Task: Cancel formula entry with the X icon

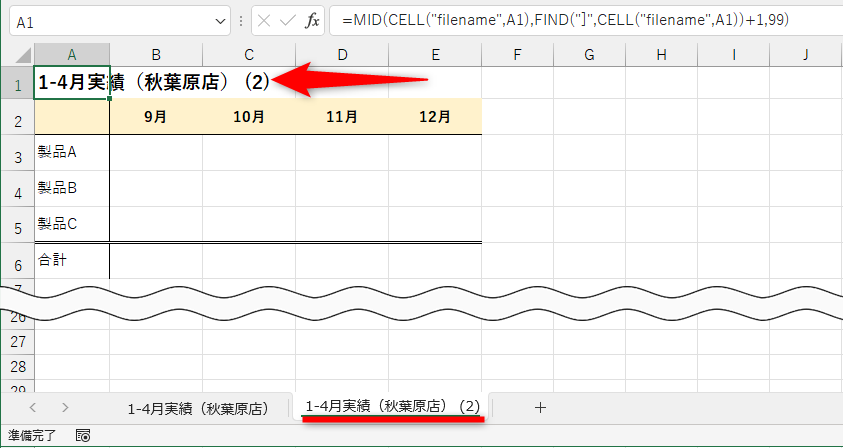Action: [264, 21]
